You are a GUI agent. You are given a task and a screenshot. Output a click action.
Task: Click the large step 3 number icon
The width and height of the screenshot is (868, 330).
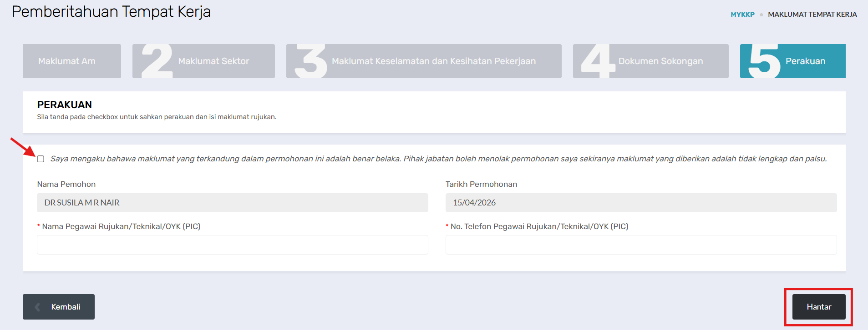(310, 61)
